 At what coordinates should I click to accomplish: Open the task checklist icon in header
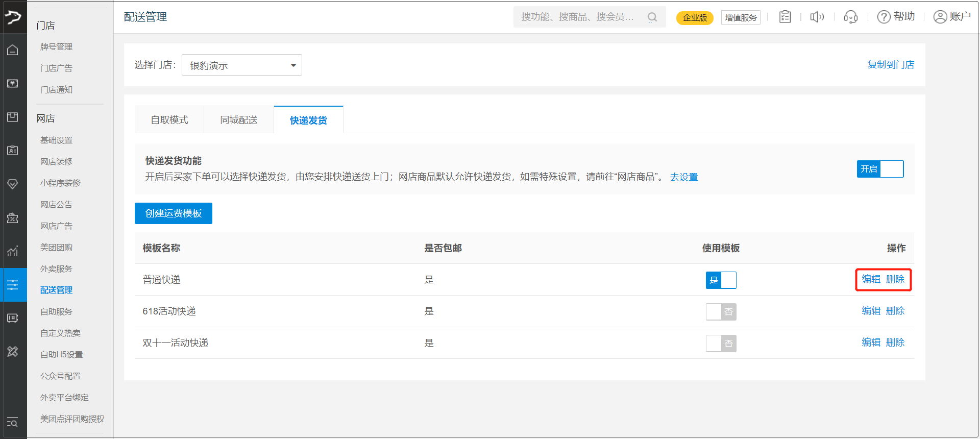coord(785,17)
